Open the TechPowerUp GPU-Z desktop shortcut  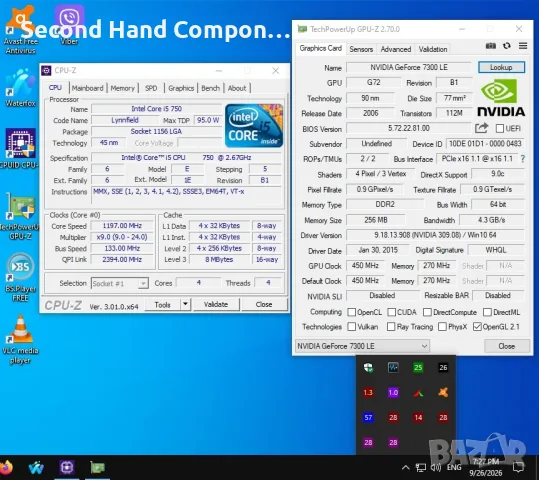(x=20, y=217)
